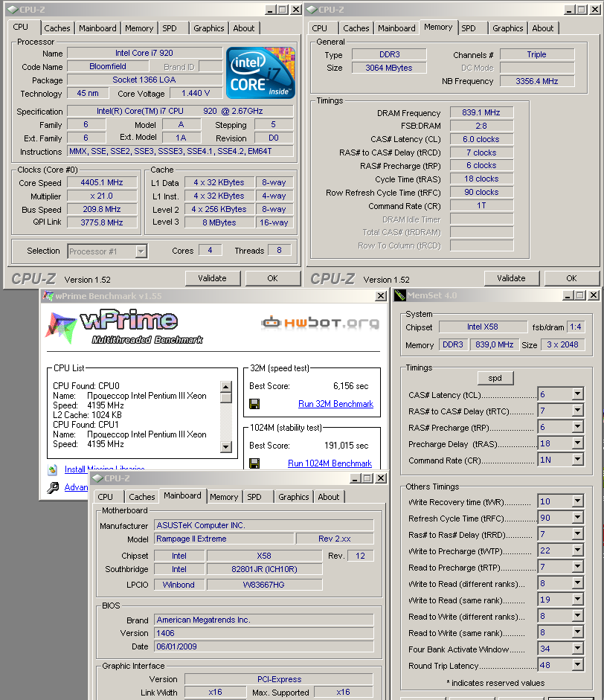Click the Bus Speed 209.8 MHz field
The height and width of the screenshot is (700, 604).
pos(102,209)
